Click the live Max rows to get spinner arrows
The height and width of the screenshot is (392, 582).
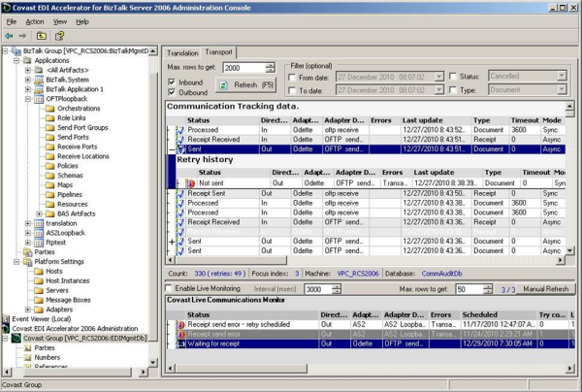(x=488, y=289)
